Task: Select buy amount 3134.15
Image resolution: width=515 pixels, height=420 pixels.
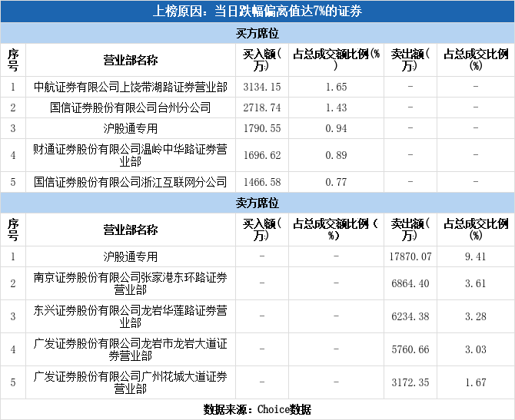Action: coord(262,87)
